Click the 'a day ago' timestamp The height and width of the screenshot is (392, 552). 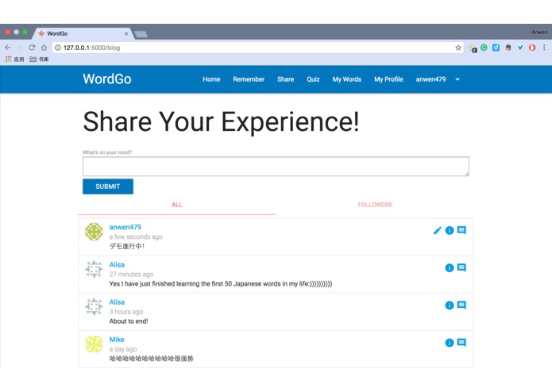click(x=123, y=349)
